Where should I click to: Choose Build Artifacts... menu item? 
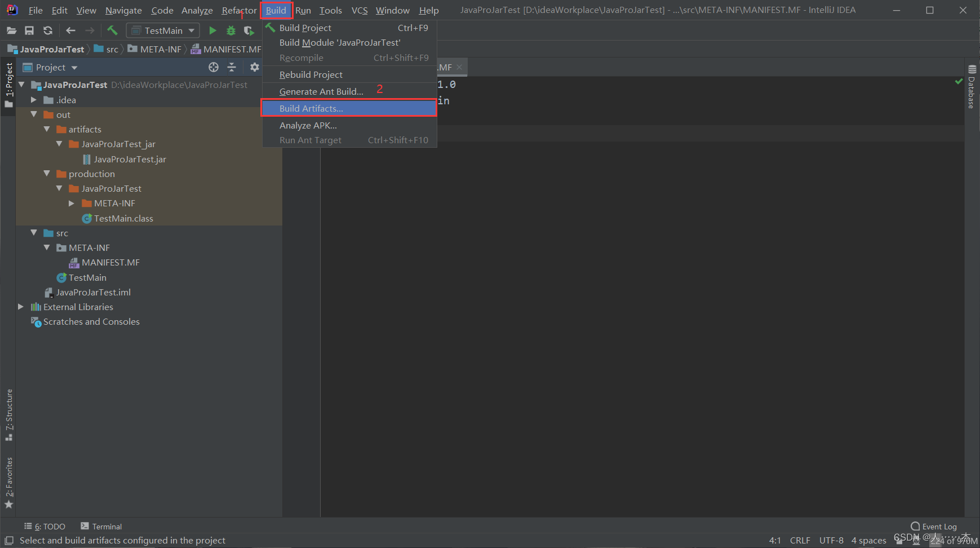[x=349, y=108]
